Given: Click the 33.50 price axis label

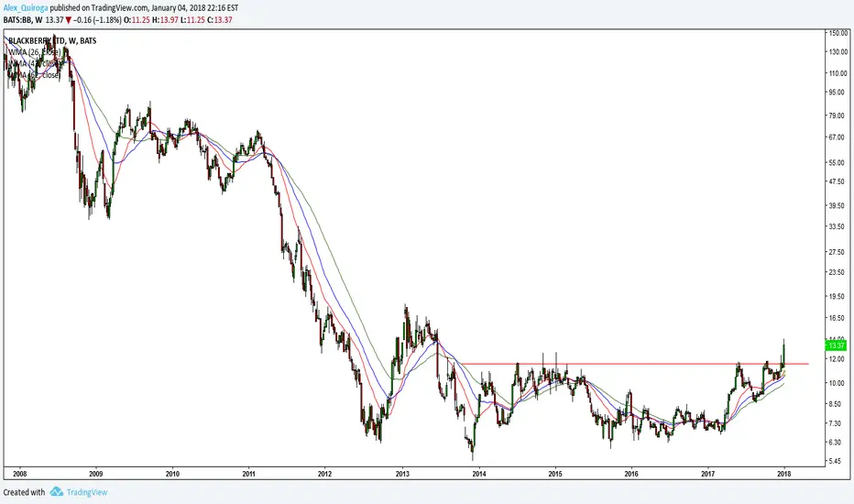Looking at the screenshot, I should point(837,226).
